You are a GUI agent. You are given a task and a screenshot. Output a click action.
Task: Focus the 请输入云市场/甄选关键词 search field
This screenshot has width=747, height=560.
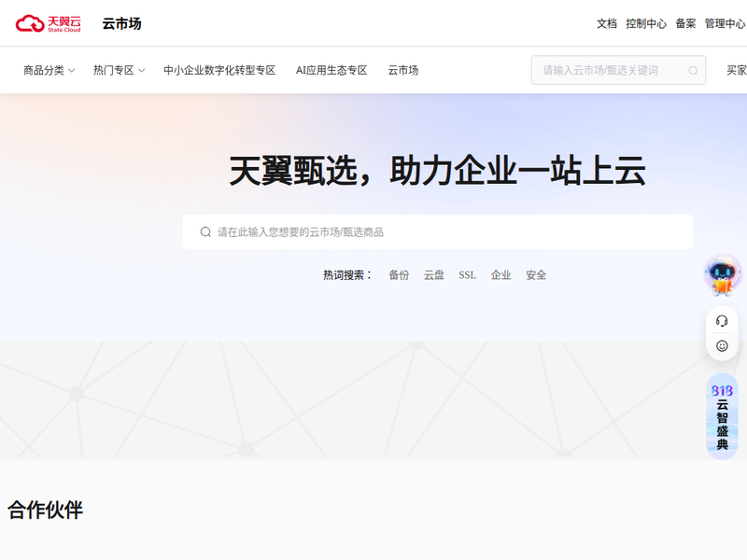pyautogui.click(x=618, y=71)
